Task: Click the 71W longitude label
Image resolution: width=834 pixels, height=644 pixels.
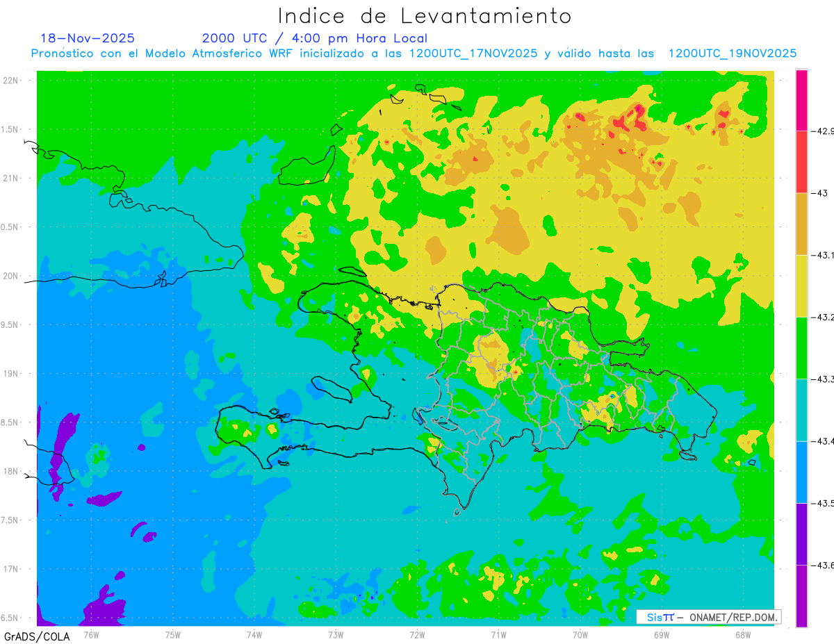Action: click(x=498, y=635)
